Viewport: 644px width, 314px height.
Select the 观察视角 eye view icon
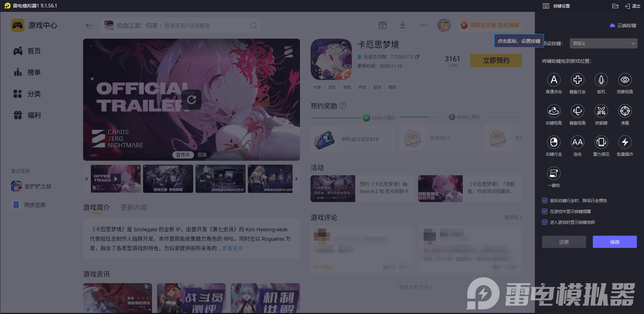(625, 80)
